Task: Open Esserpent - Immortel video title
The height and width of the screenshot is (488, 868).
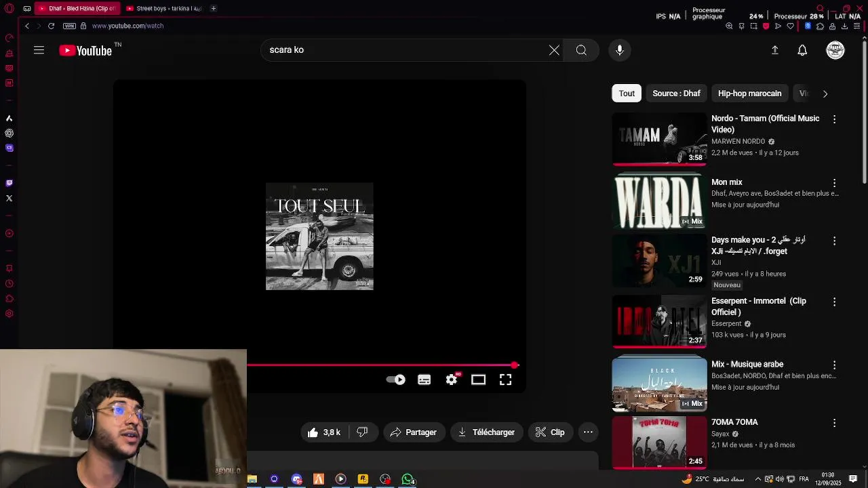Action: pos(758,306)
